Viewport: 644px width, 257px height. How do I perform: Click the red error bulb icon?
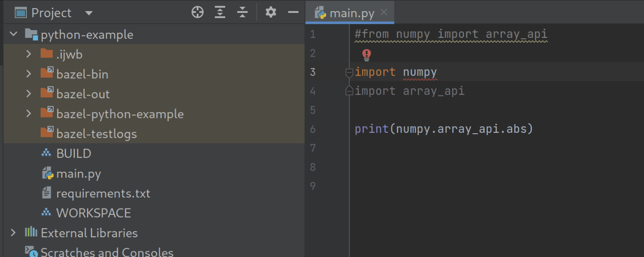[367, 54]
